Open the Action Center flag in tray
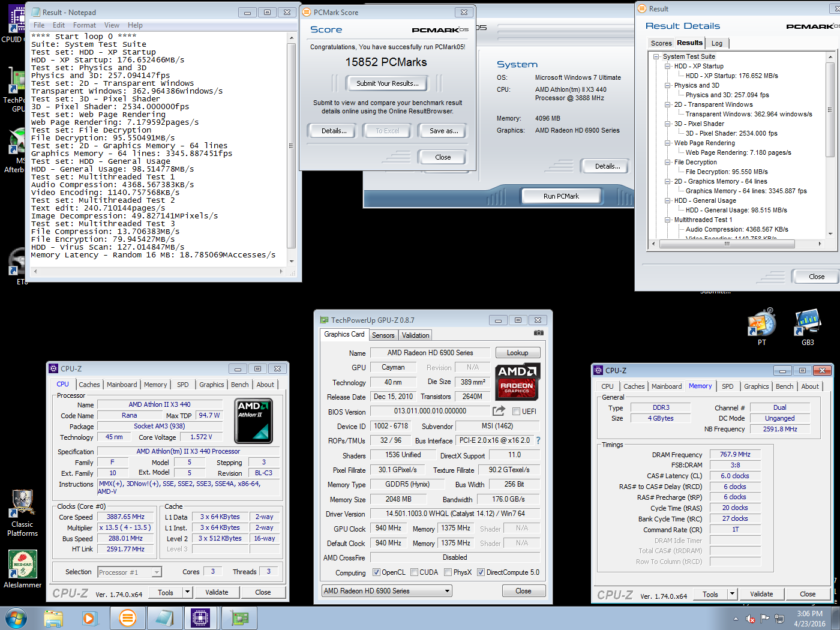Image resolution: width=840 pixels, height=630 pixels. click(764, 619)
